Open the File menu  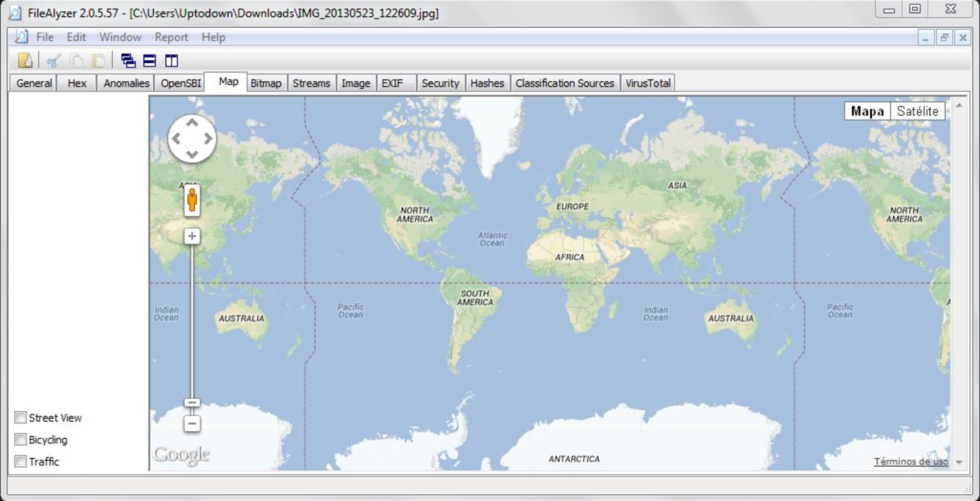tap(45, 38)
